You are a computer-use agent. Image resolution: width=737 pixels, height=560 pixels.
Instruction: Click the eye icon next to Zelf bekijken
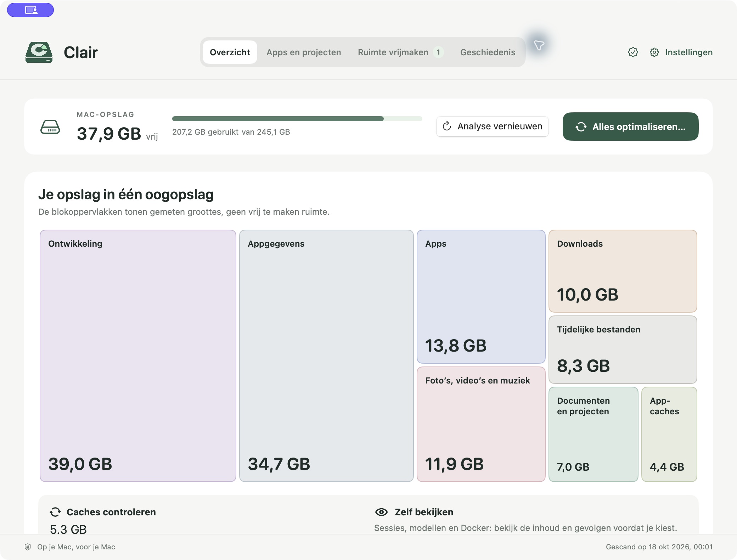381,512
